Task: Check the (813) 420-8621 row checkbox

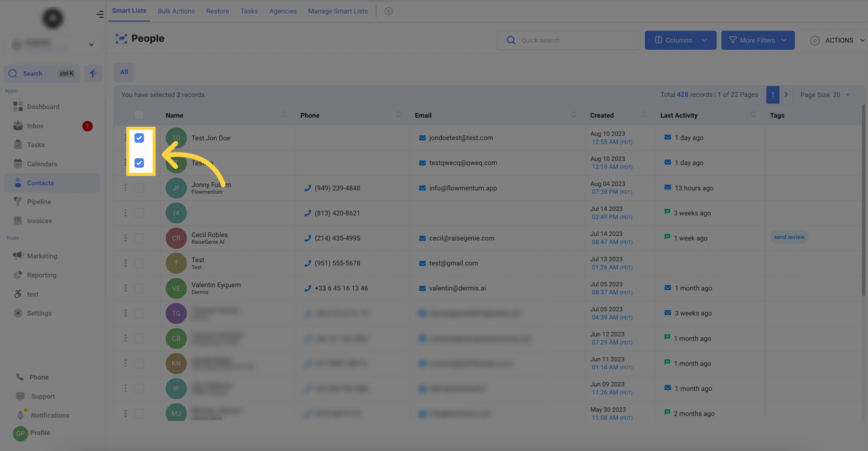Action: pos(139,213)
